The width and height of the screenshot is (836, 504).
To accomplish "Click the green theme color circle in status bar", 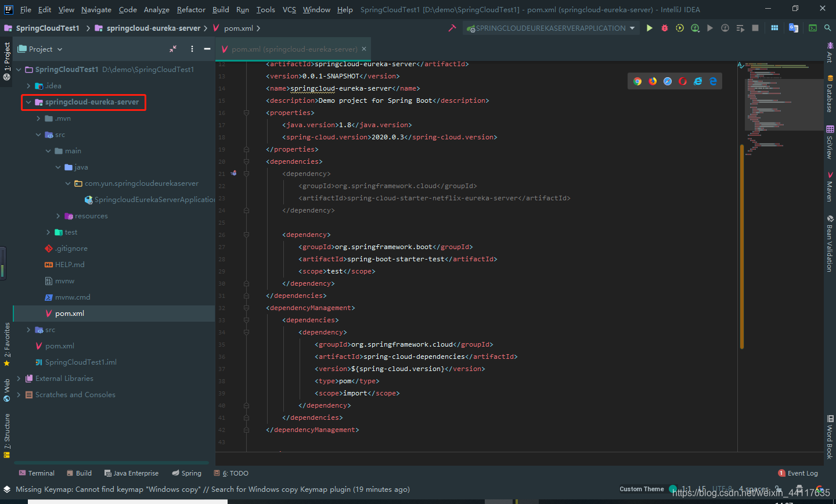I will pyautogui.click(x=673, y=489).
